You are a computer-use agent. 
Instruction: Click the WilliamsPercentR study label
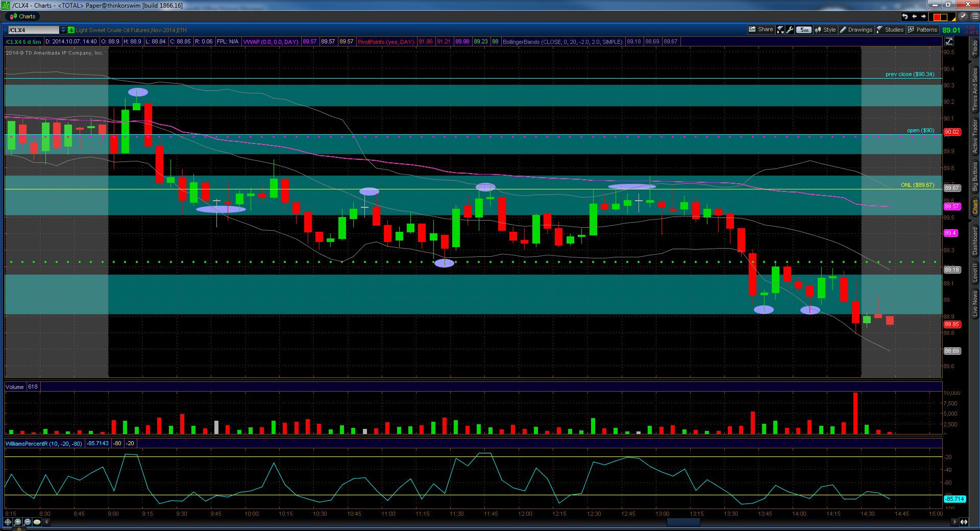click(x=44, y=444)
